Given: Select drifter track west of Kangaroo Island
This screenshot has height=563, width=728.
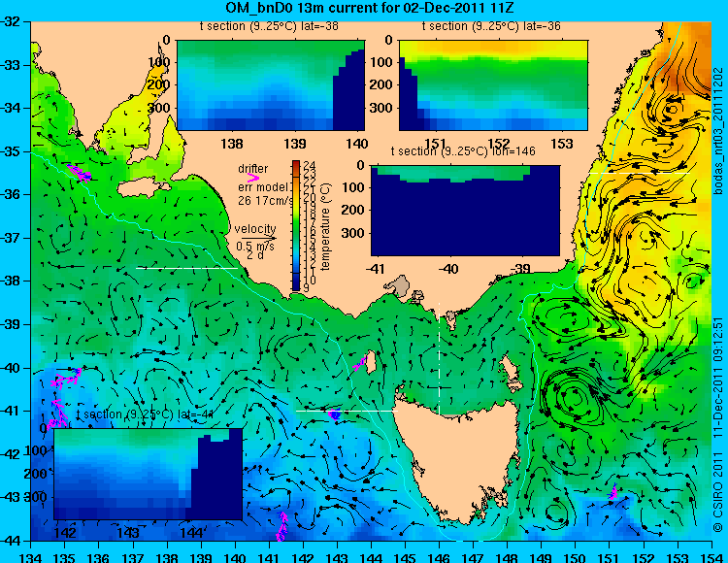Looking at the screenshot, I should pyautogui.click(x=80, y=173).
